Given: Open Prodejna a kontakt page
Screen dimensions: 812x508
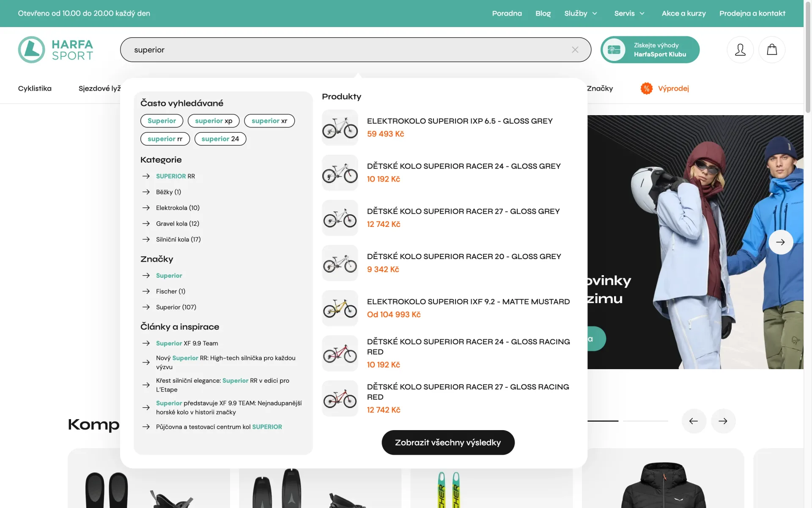Looking at the screenshot, I should [x=752, y=14].
